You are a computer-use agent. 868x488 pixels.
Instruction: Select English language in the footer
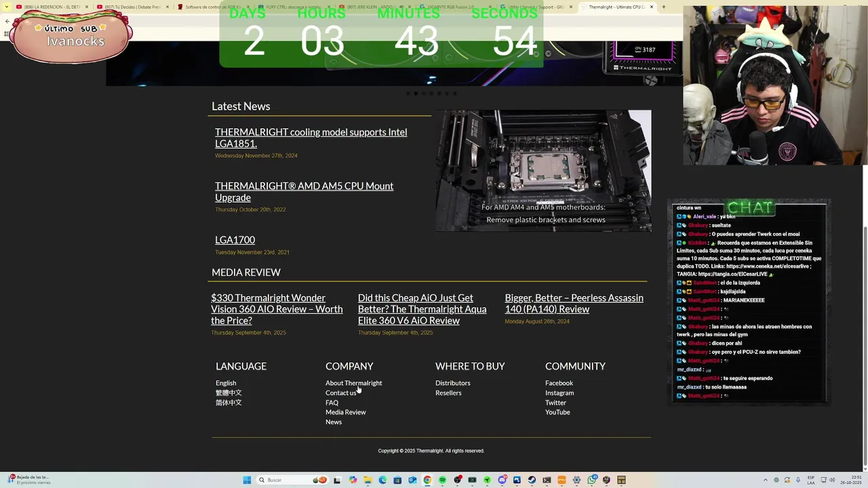pos(226,383)
